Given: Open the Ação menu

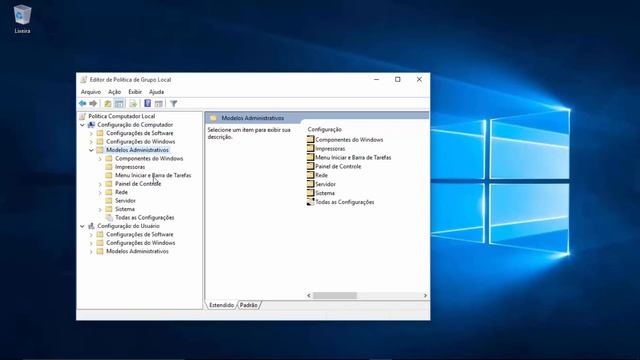Looking at the screenshot, I should 114,92.
